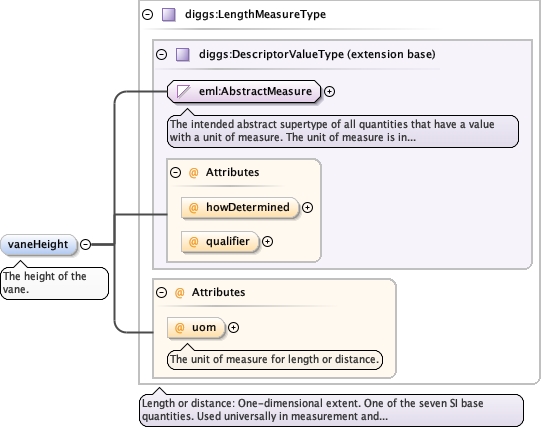Click the purple square icon beside diggs:LengthMeasureType
The image size is (542, 430).
point(169,15)
